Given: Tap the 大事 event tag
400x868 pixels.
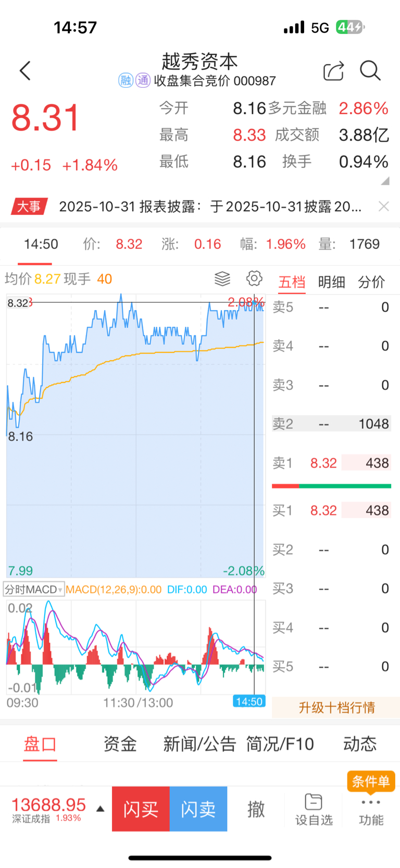Looking at the screenshot, I should click(x=29, y=206).
